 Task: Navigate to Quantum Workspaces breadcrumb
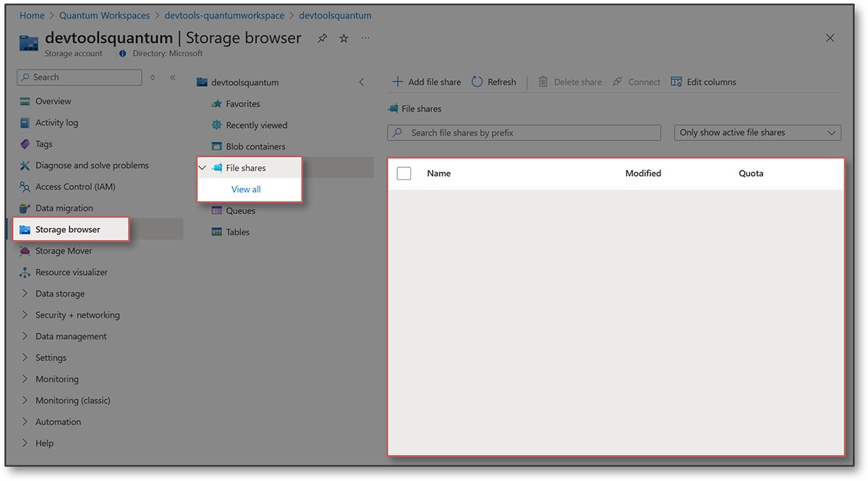point(104,14)
